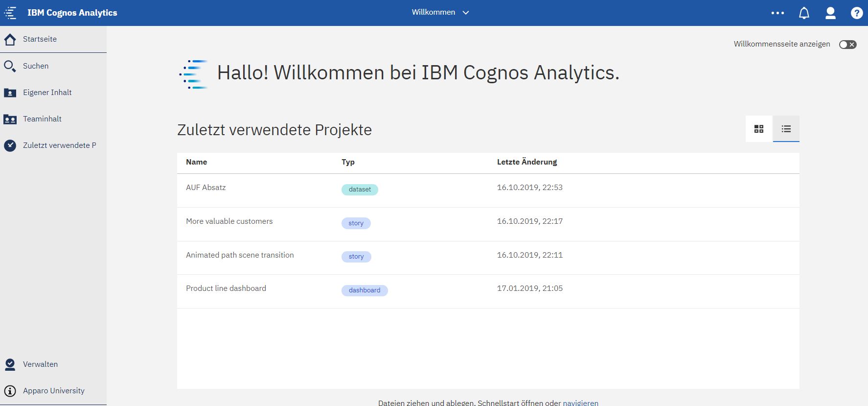Viewport: 868px width, 406px height.
Task: Switch to list view
Action: click(x=786, y=129)
